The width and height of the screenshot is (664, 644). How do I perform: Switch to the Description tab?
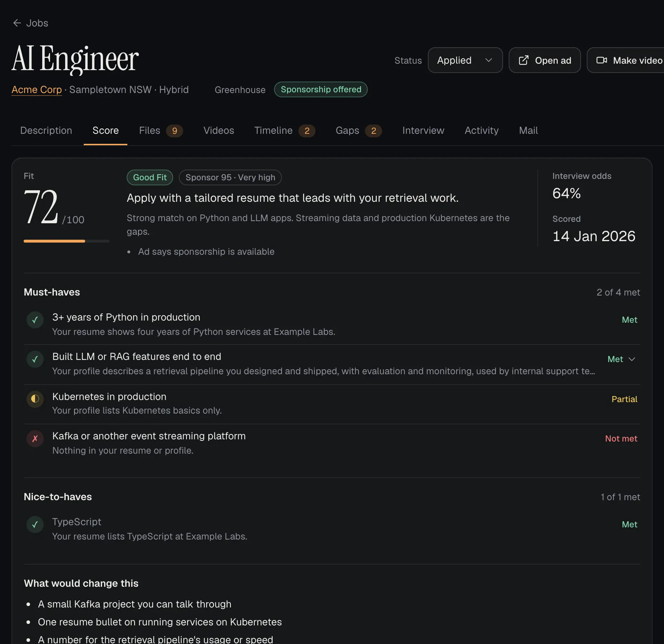coord(46,131)
